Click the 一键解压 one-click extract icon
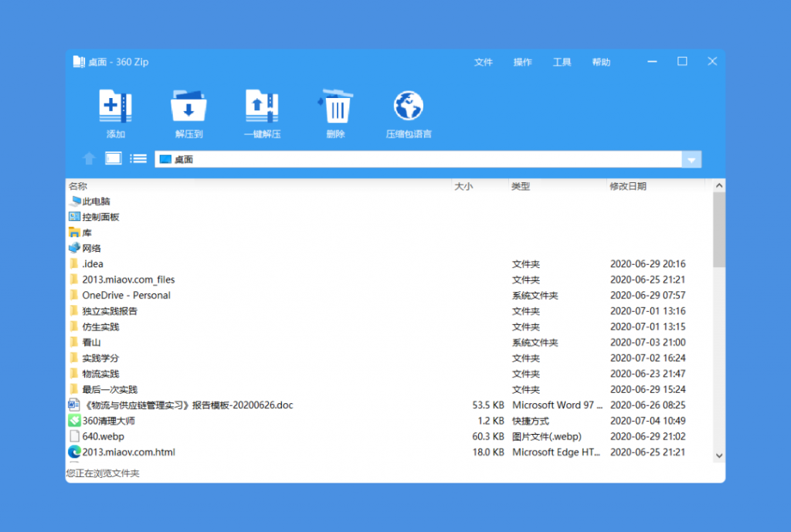 pyautogui.click(x=262, y=106)
